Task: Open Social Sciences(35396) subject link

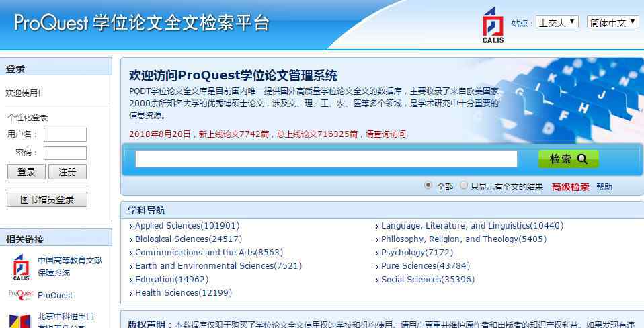Action: point(428,280)
